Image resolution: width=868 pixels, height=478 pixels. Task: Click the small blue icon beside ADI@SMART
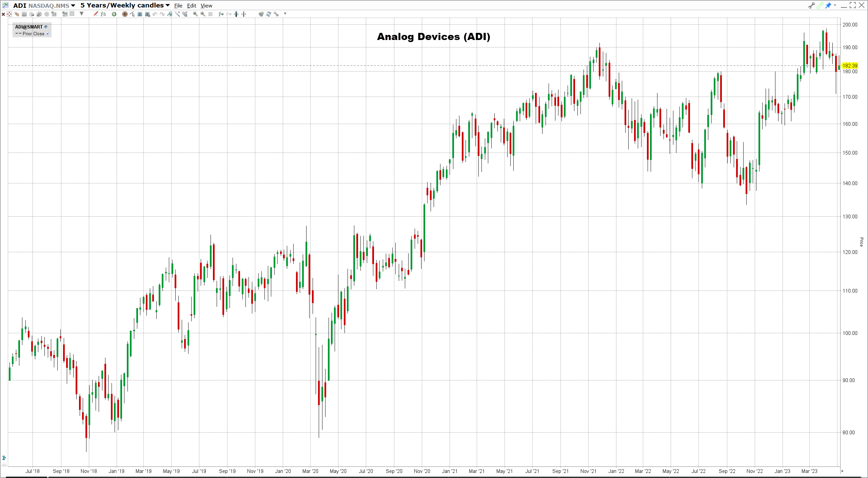coord(46,27)
